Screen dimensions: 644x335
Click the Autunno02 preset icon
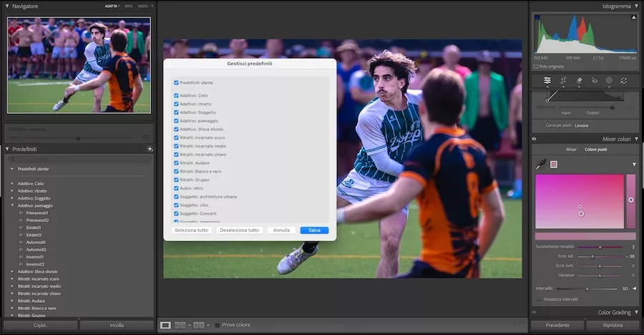[21, 250]
